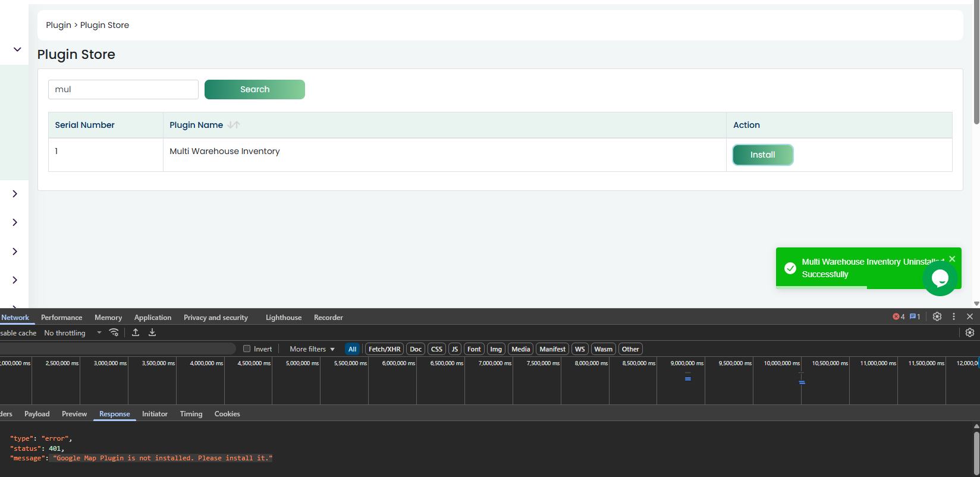Open DevTools settings gear

point(937,316)
